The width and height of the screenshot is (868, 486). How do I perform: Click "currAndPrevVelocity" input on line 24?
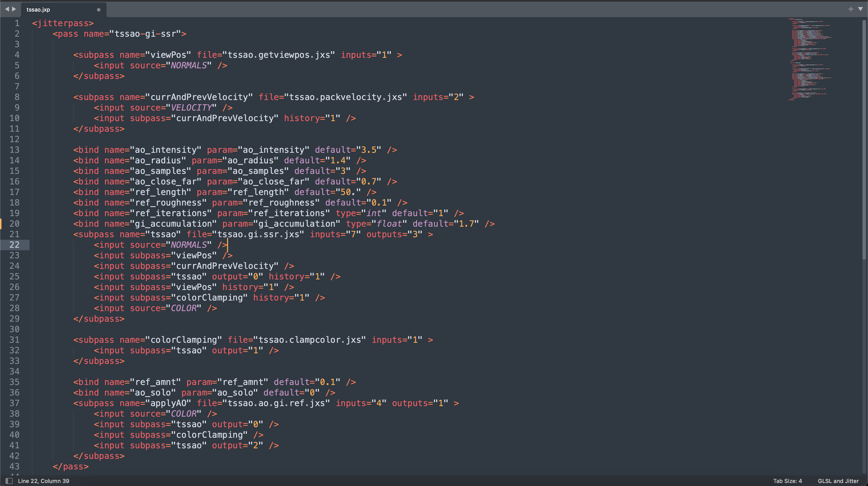pyautogui.click(x=225, y=266)
